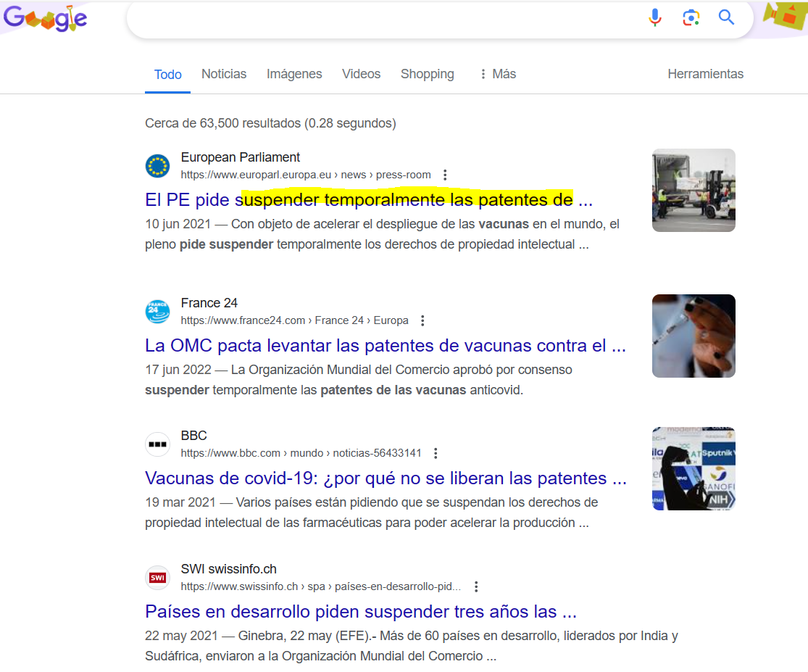Open 'Vacunas de covid-19' BBC result
The image size is (808, 672).
(386, 478)
